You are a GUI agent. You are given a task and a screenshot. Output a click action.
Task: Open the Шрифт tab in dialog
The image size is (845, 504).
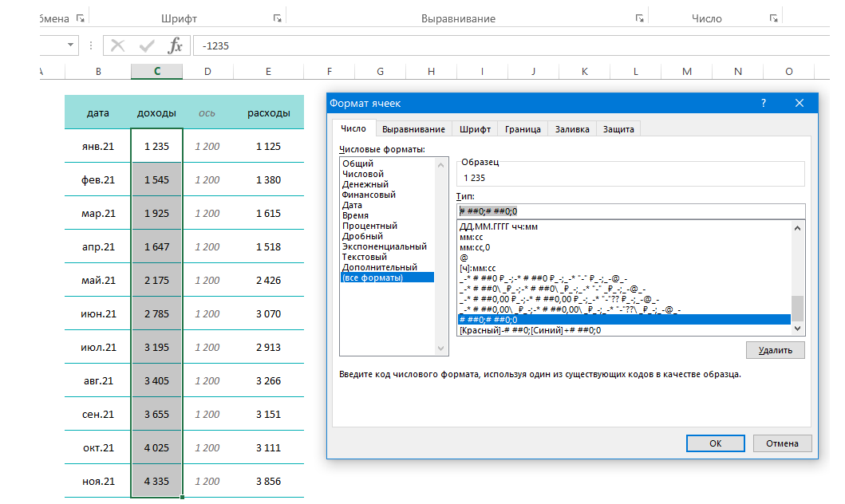475,129
